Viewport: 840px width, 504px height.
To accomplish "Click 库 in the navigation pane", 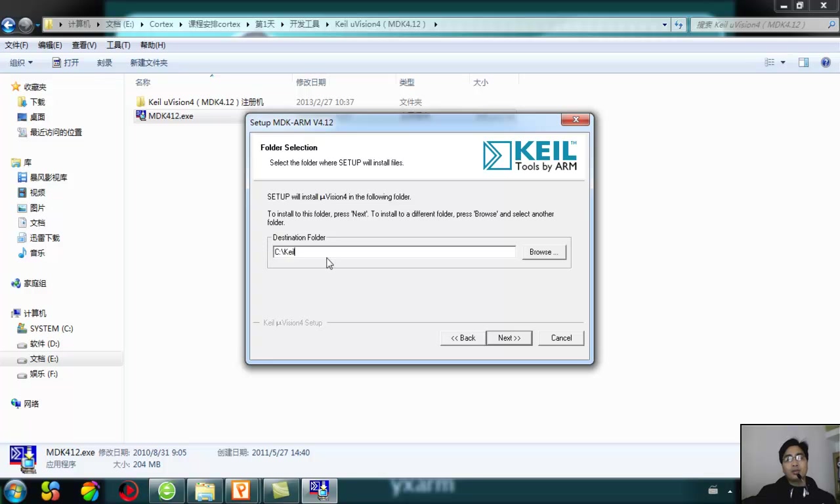I will tap(28, 163).
